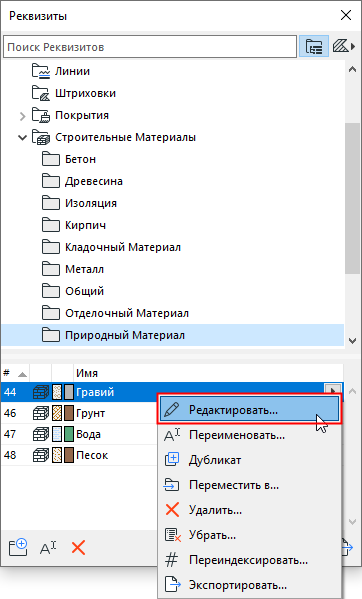
Task: Click the Бетон folder icon
Action: [51, 159]
